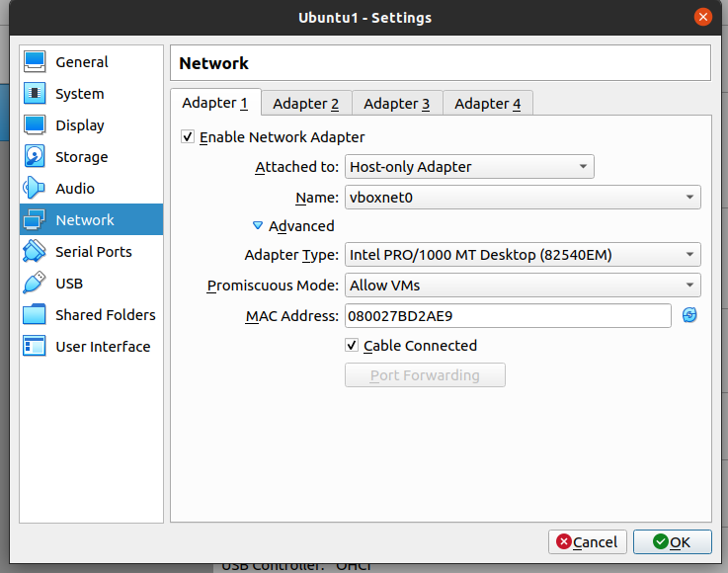Viewport: 728px width, 573px height.
Task: Switch to Adapter 2 tab
Action: [306, 104]
